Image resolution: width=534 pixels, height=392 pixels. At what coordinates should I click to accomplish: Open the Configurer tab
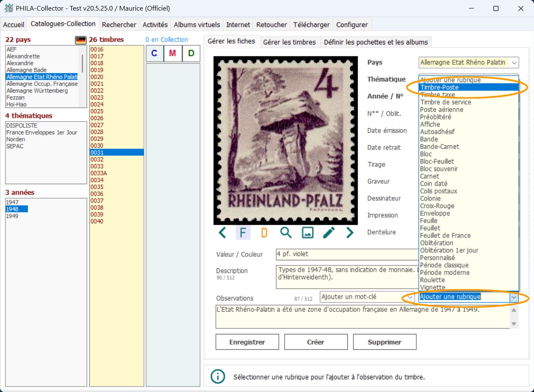point(352,25)
